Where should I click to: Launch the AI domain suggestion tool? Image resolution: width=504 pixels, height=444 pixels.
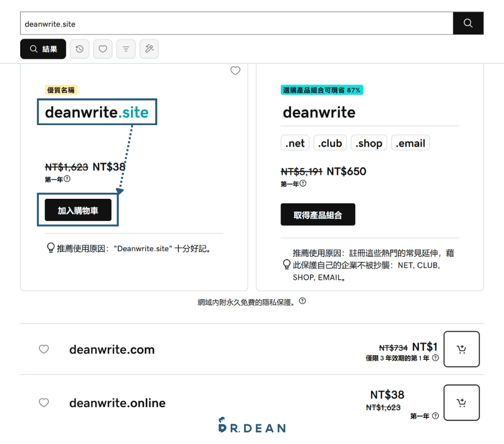(149, 49)
